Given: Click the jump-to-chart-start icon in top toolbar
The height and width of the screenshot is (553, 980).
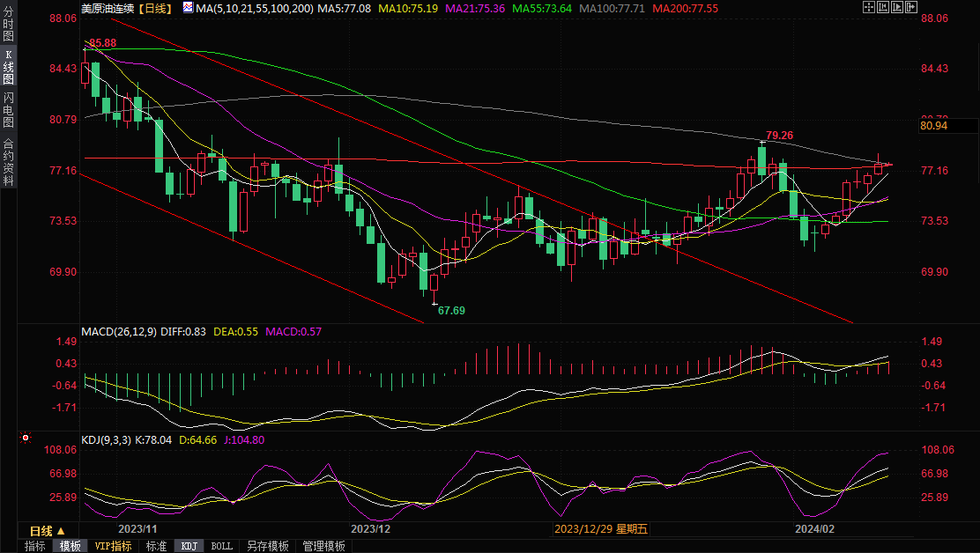Looking at the screenshot, I should [883, 7].
